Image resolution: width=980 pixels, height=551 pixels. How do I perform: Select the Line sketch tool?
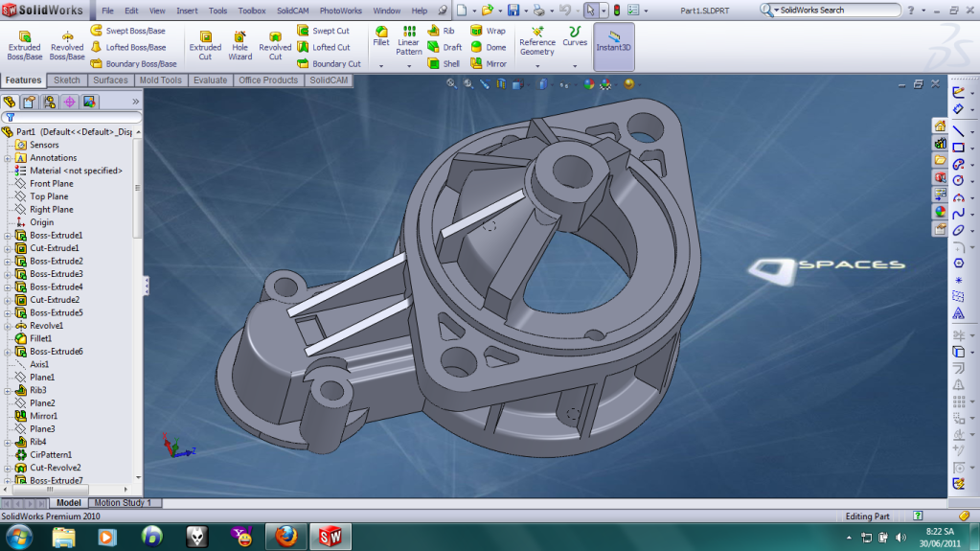(958, 130)
